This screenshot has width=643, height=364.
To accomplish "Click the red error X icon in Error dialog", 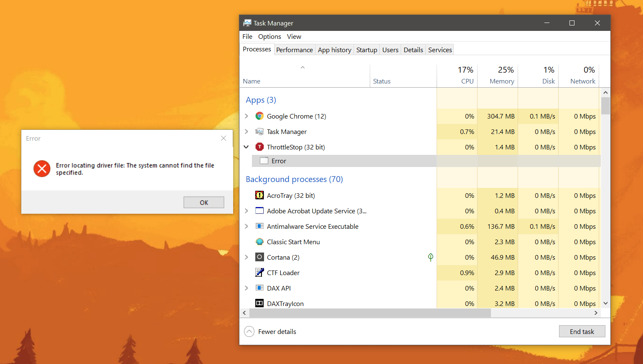I will [42, 169].
